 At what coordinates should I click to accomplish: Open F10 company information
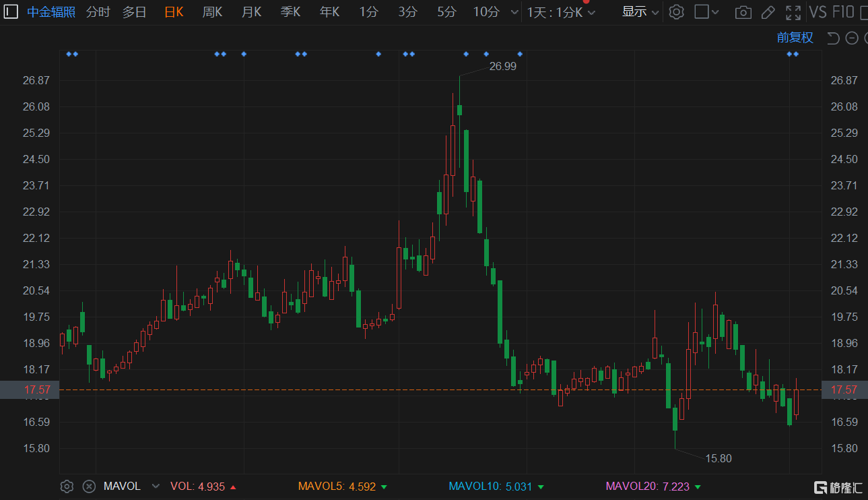point(843,12)
